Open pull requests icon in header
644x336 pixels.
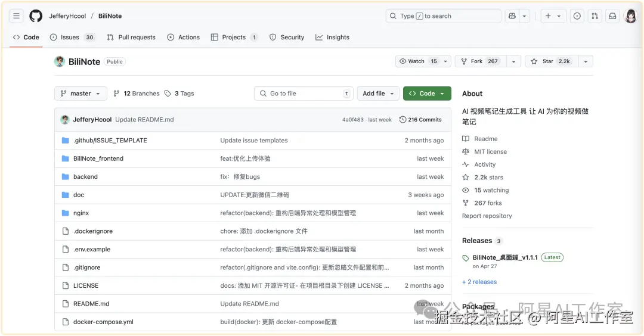click(595, 16)
